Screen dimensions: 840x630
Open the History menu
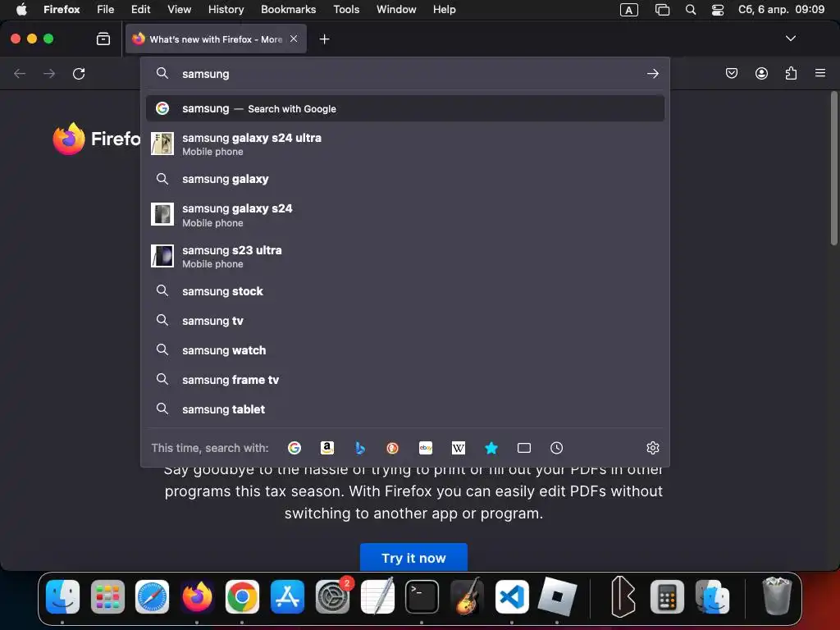[226, 9]
